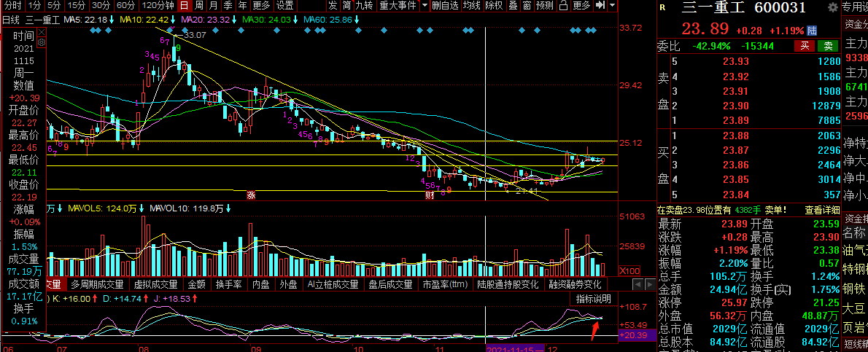Open the 更多 menu beside the lock icon
This screenshot has width=868, height=352.
(x=582, y=6)
